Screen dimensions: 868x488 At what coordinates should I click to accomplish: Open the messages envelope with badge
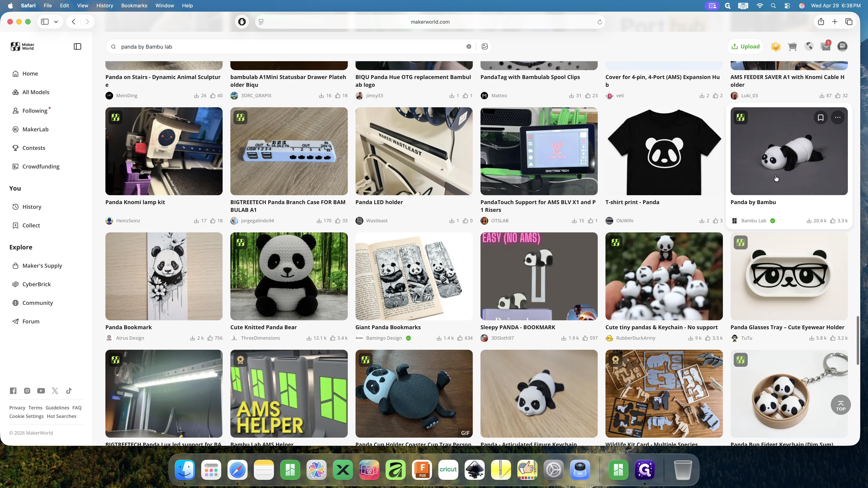tap(826, 46)
